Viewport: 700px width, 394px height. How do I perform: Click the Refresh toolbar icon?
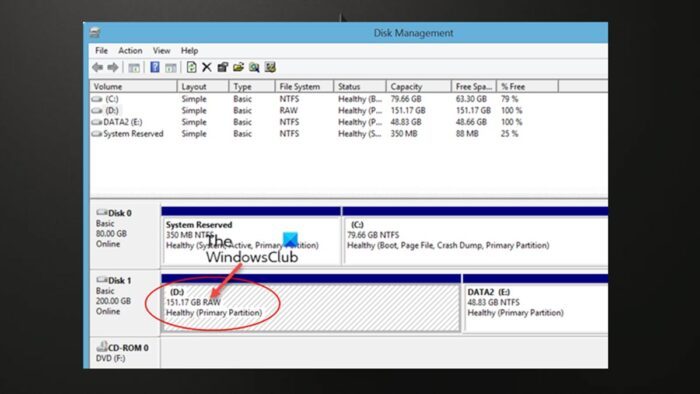(x=191, y=67)
